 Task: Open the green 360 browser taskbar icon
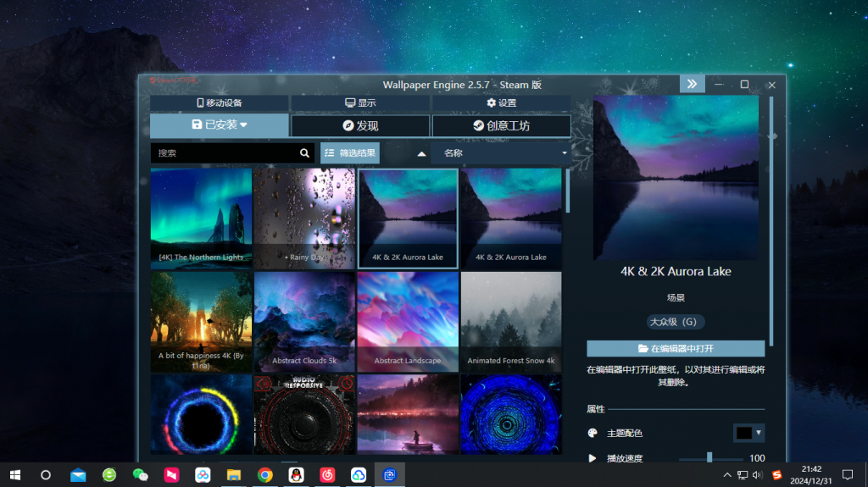pyautogui.click(x=109, y=475)
